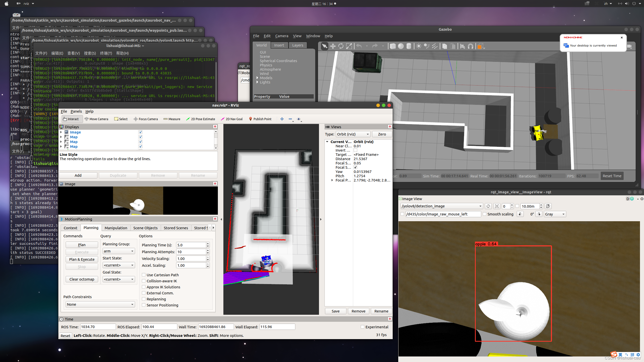This screenshot has width=644, height=362.
Task: Expand the Models tree item
Action: pyautogui.click(x=257, y=78)
